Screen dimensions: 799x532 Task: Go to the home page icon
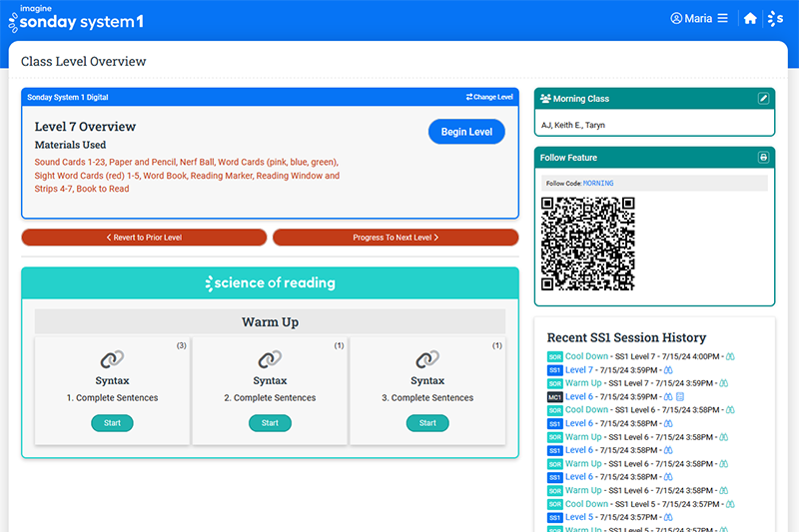tap(750, 19)
